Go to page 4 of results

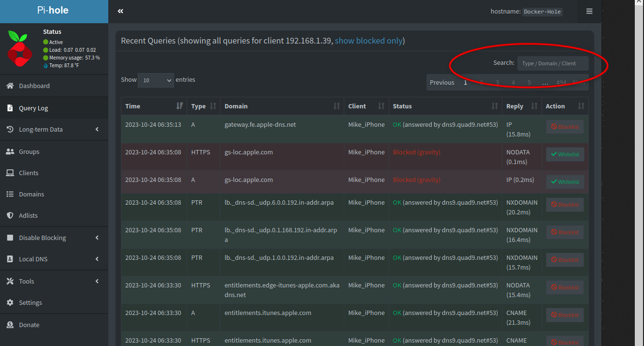(x=513, y=83)
